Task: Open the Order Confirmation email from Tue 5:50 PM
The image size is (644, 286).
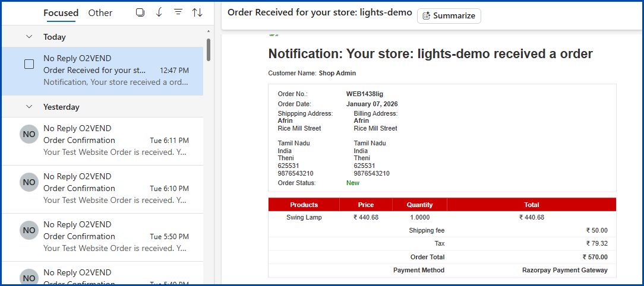Action: coord(102,237)
